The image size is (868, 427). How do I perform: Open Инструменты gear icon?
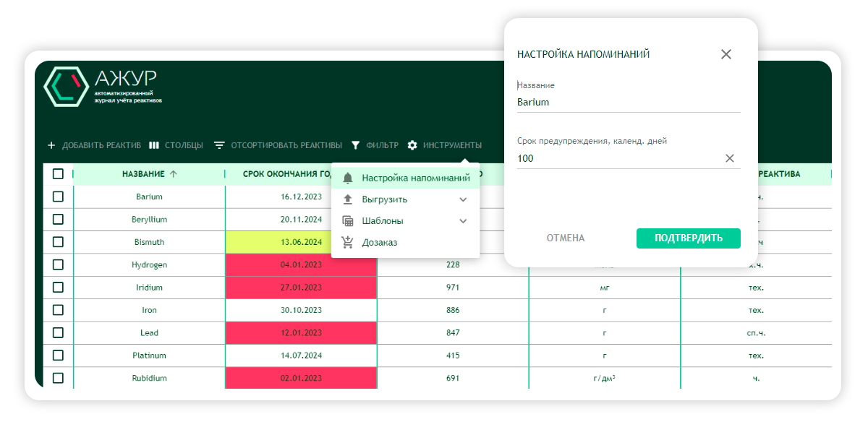click(x=412, y=145)
